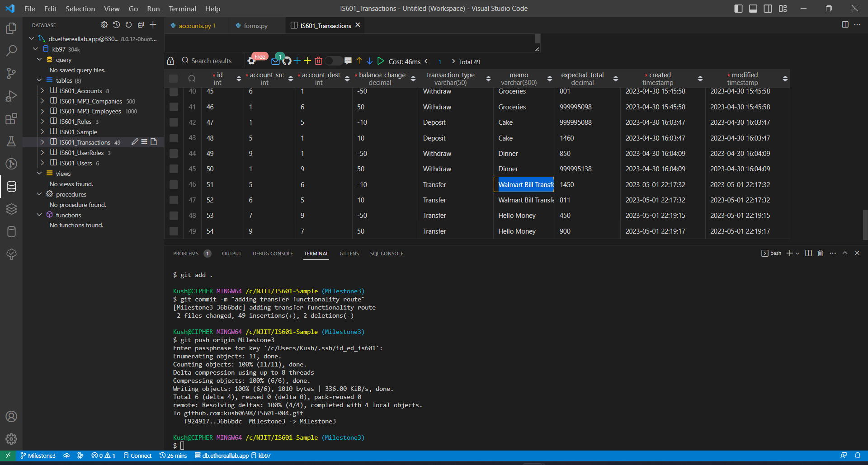The image size is (868, 465).
Task: Open database settings via the gear icon
Action: [104, 25]
